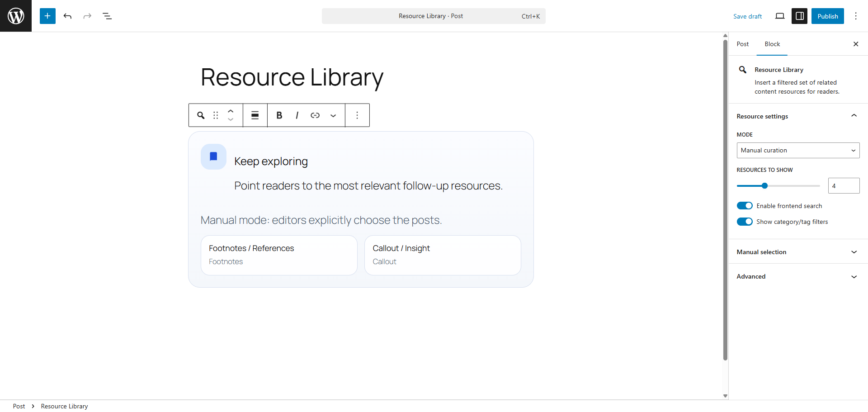Image resolution: width=868 pixels, height=412 pixels.
Task: Open the Mode dropdown showing Manual curation
Action: click(x=798, y=150)
